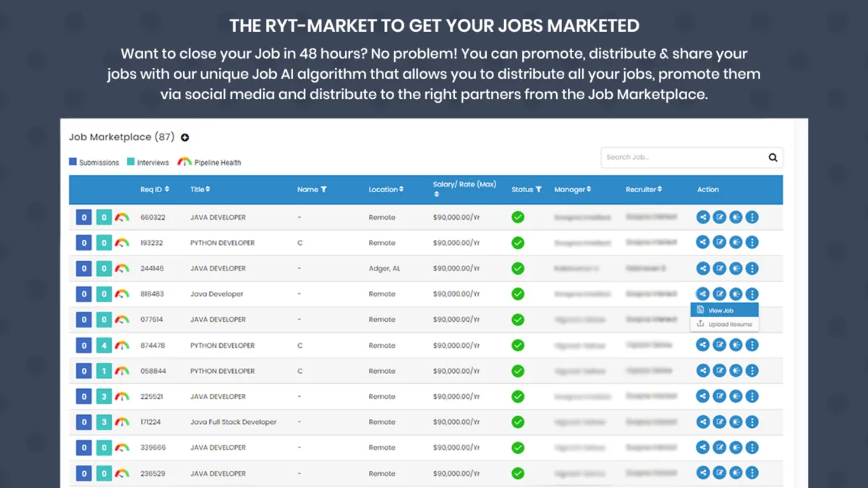Edit job 193232 with pencil icon

coord(720,242)
